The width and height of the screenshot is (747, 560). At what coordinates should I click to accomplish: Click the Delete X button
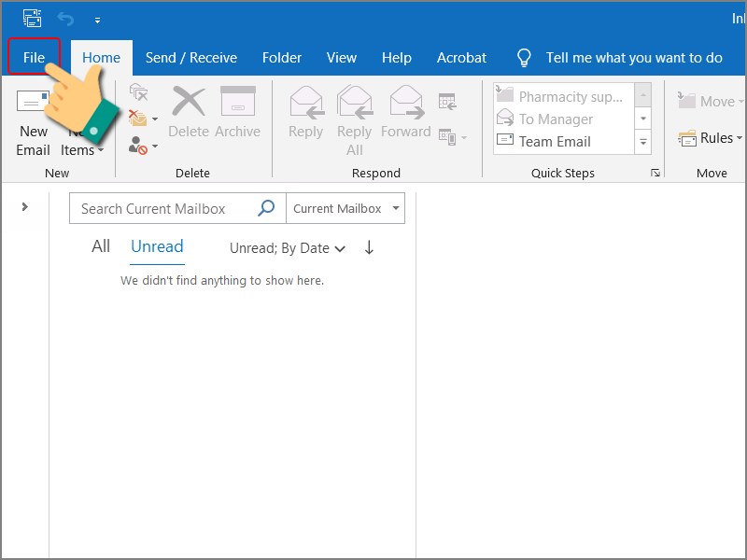tap(189, 112)
